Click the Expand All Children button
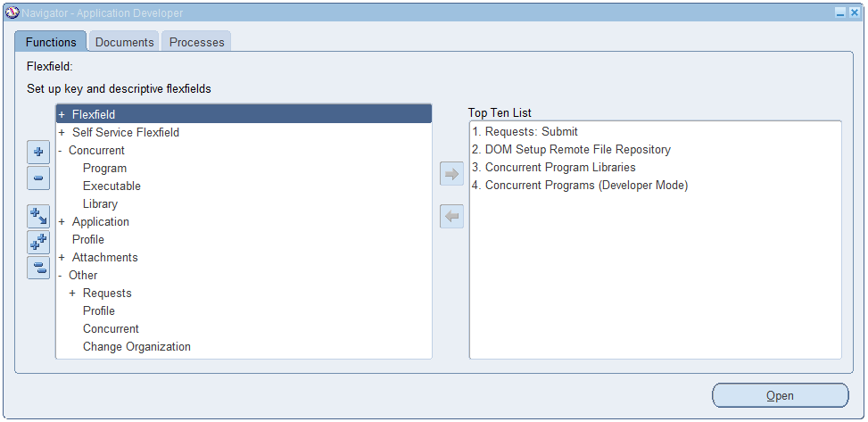The height and width of the screenshot is (422, 868). (x=38, y=216)
